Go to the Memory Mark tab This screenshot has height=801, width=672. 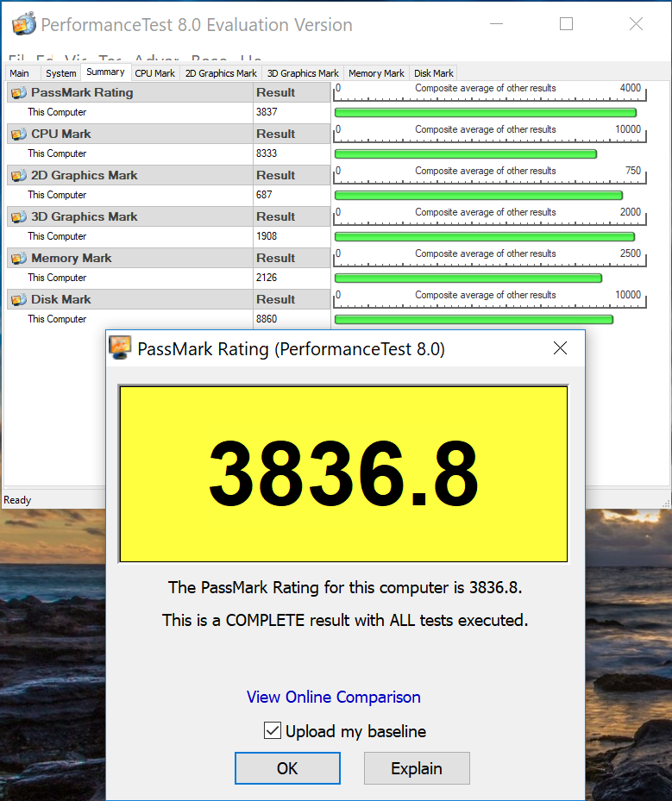[376, 73]
